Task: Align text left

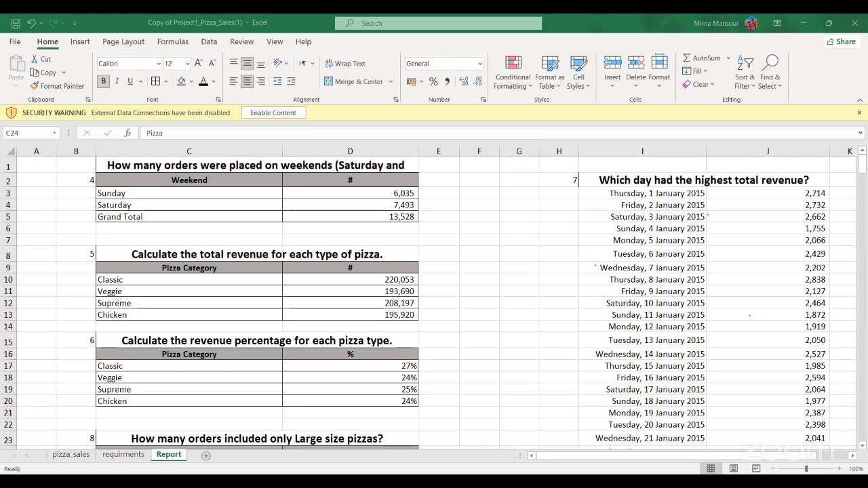Action: point(233,81)
